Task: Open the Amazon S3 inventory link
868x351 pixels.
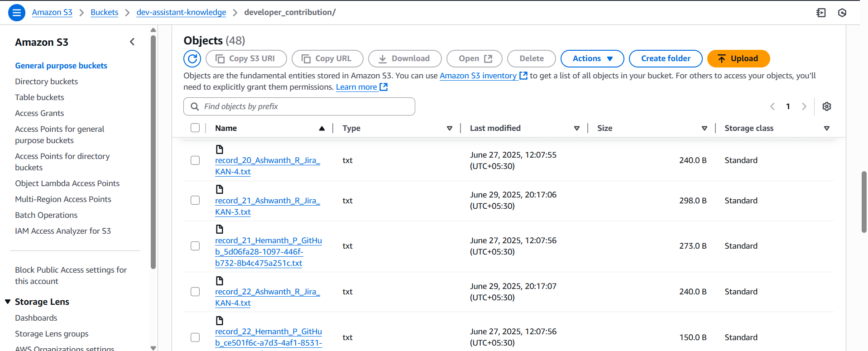Action: [x=478, y=76]
